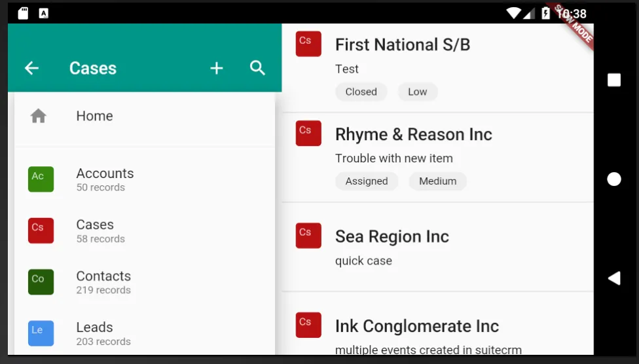The height and width of the screenshot is (364, 639).
Task: Select the blue Le Leads icon
Action: tap(41, 333)
